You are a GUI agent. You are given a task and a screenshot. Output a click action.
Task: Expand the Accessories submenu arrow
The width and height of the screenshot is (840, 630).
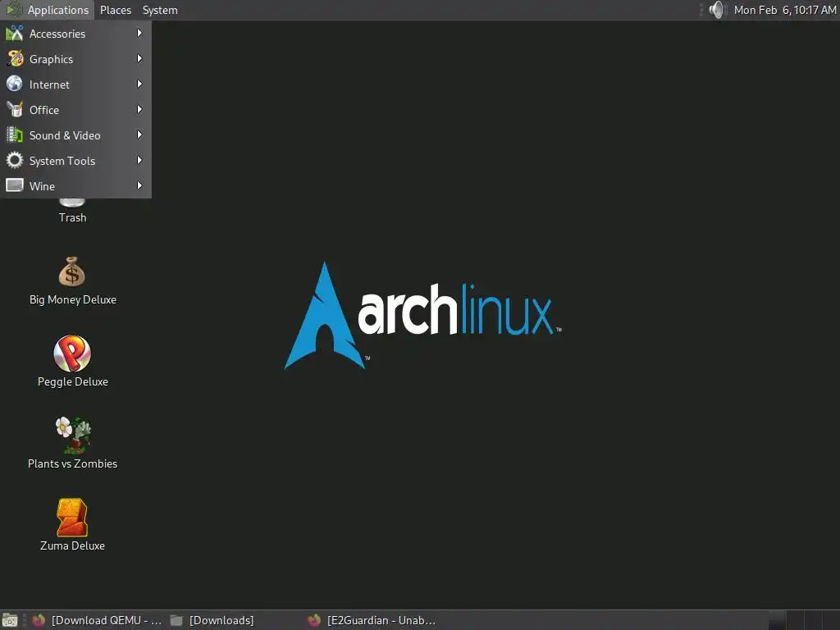[x=139, y=33]
